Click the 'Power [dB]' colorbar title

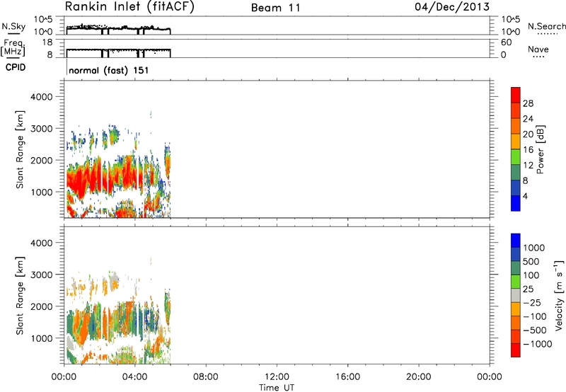pos(541,149)
